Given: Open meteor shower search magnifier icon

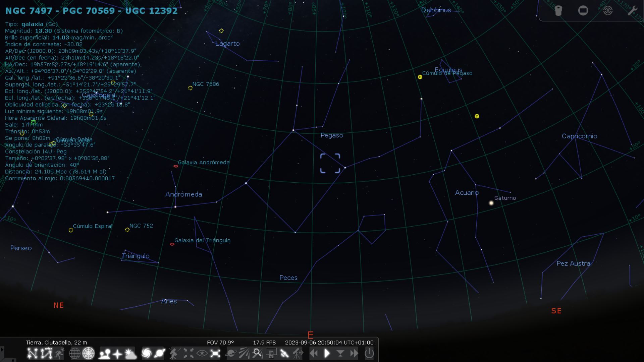Looking at the screenshot, I should 257,353.
